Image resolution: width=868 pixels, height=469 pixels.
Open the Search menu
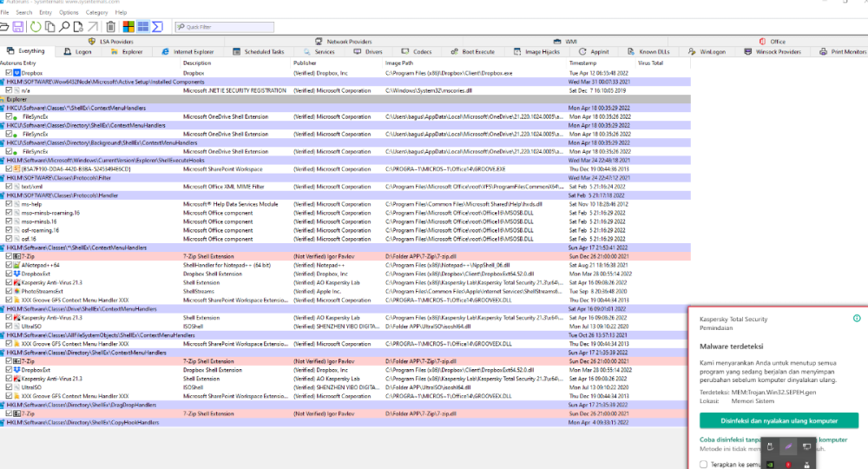coord(23,12)
